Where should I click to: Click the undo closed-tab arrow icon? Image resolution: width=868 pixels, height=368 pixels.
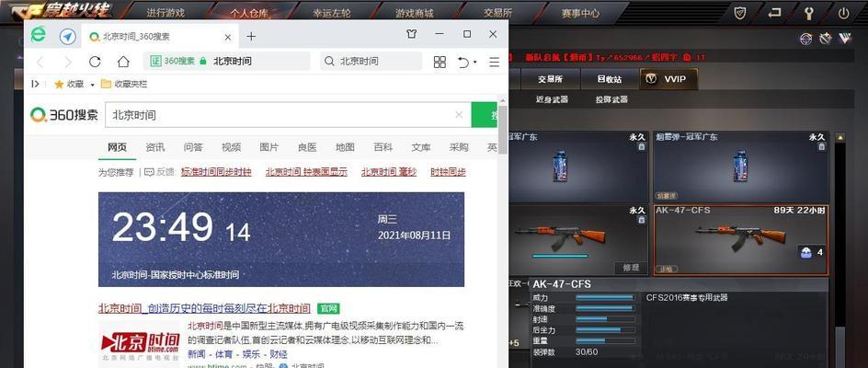pyautogui.click(x=463, y=62)
